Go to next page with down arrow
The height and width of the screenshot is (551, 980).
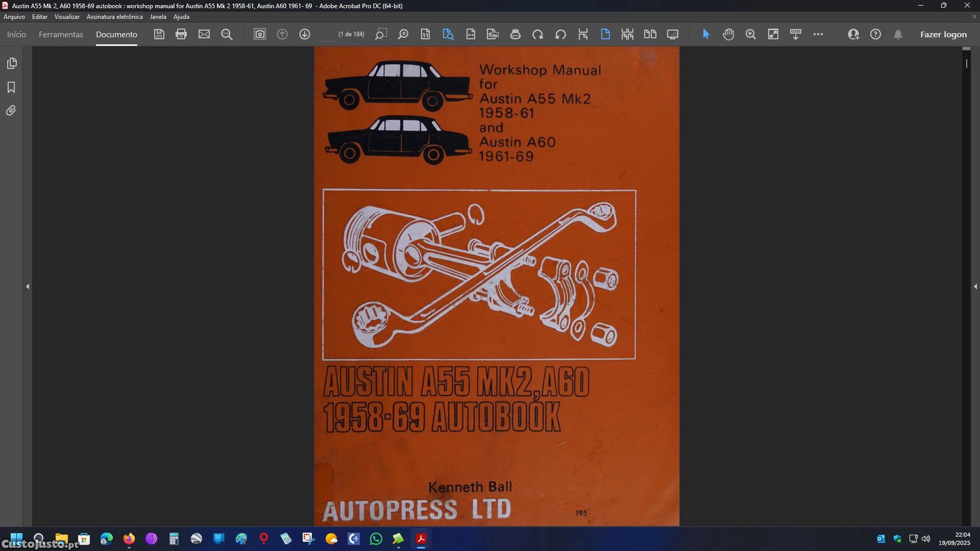pos(304,34)
